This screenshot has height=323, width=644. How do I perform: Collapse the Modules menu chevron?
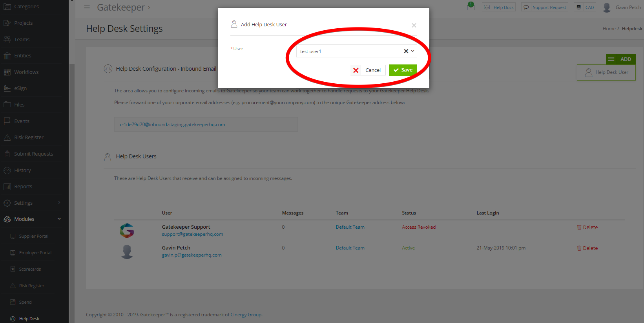(59, 219)
